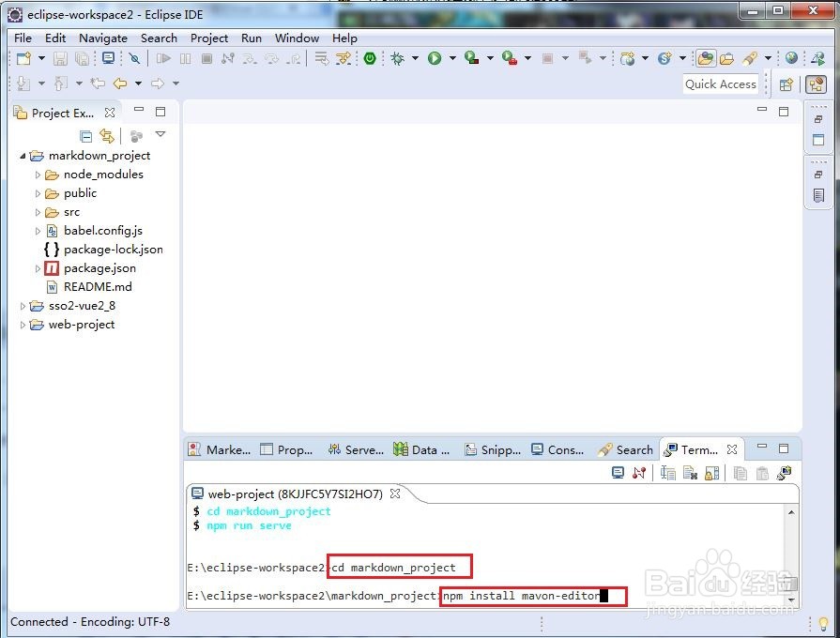
Task: Open the Coverage dropdown arrow
Action: point(490,58)
